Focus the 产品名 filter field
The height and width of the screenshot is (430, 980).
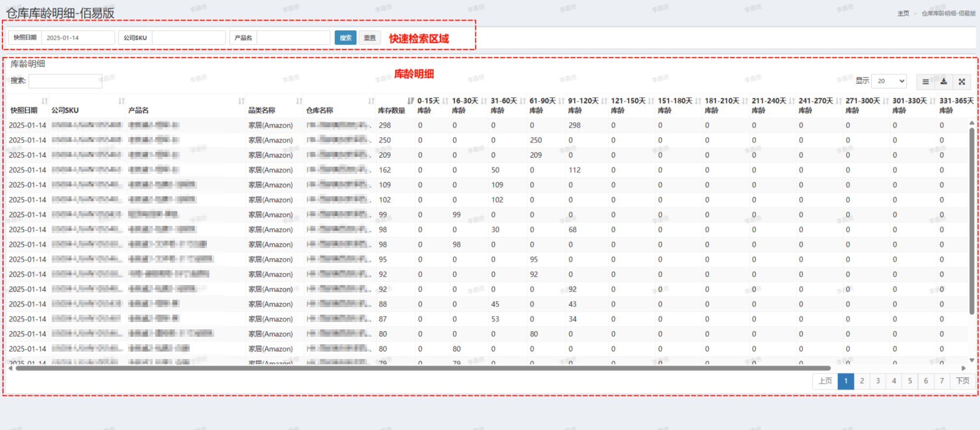point(293,37)
